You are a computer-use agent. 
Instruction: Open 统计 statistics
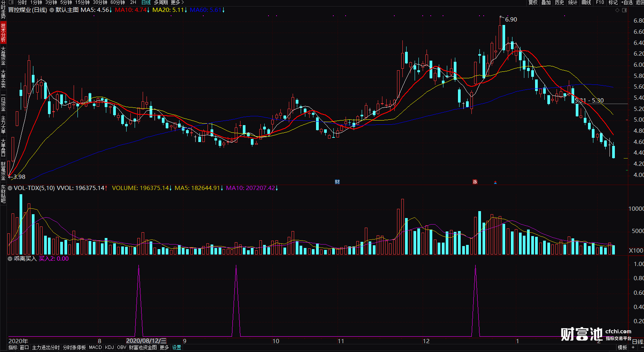[573, 2]
